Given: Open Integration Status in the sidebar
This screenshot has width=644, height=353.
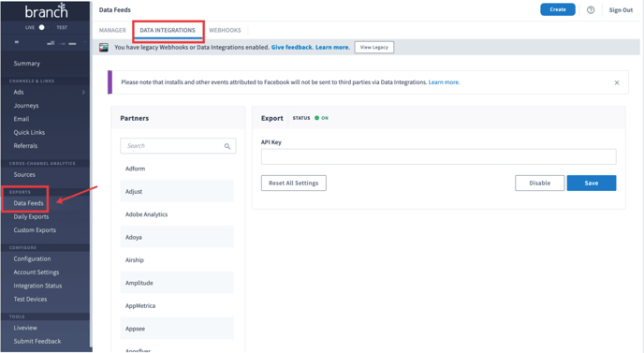Looking at the screenshot, I should coord(37,286).
